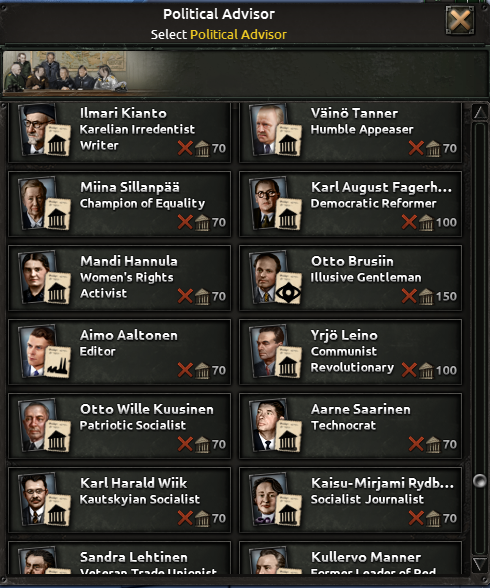
Task: Click red X beside Otto Brusiin's 150 cost
Action: (409, 296)
